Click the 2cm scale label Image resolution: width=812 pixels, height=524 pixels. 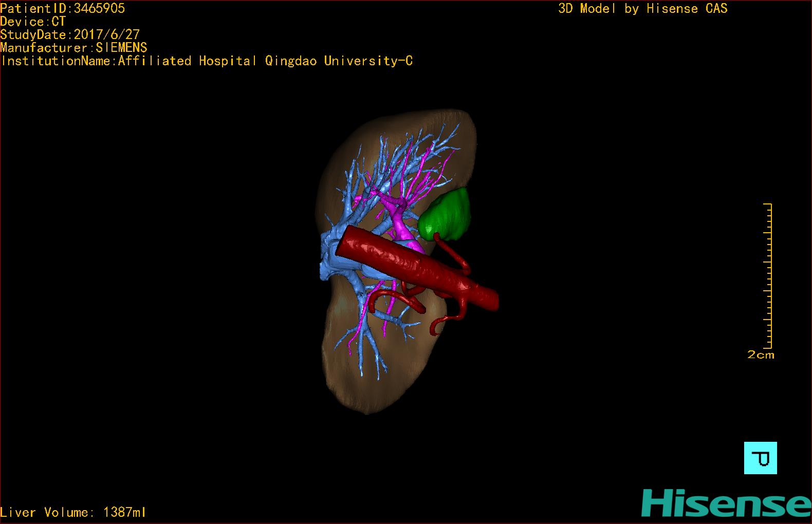point(761,355)
